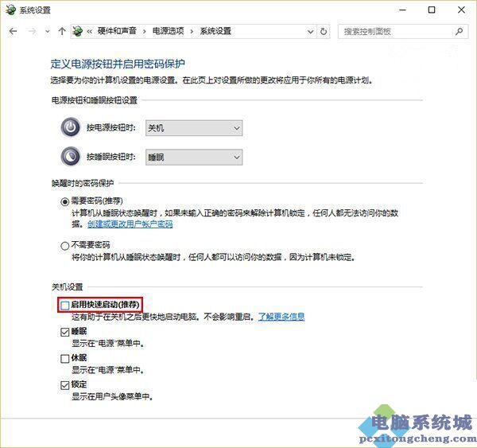Image resolution: width=477 pixels, height=448 pixels.
Task: Open 创建或更改用户帐户密码 link
Action: [x=130, y=224]
